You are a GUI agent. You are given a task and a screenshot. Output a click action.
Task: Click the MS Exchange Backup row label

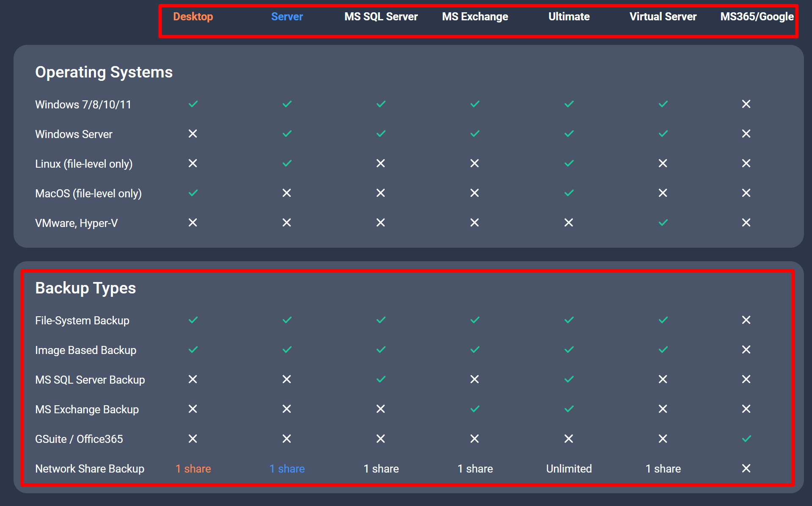(x=87, y=409)
